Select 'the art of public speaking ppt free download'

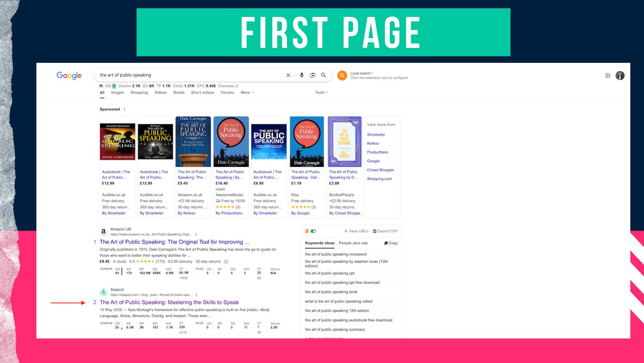click(342, 282)
